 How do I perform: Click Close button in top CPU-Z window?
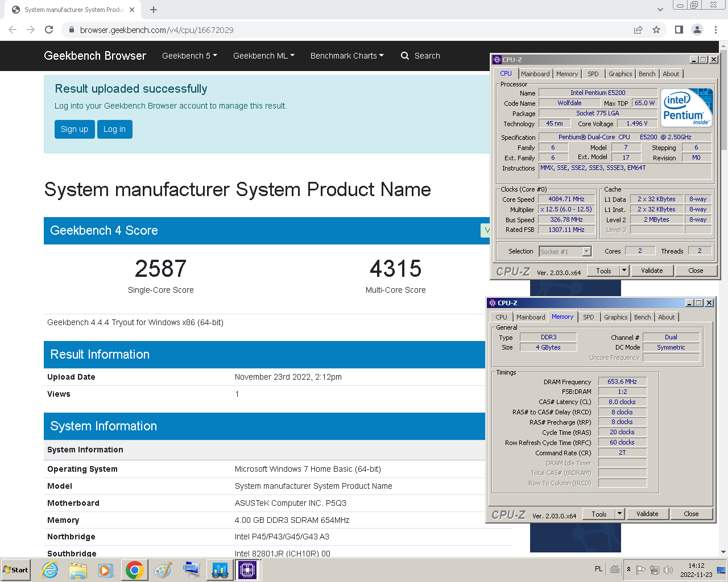pos(696,271)
